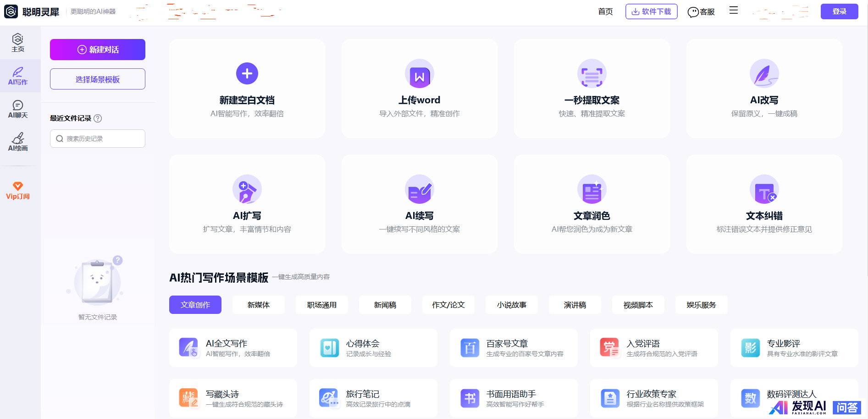Viewport: 868px width, 419px height.
Task: Click the 搜索历史记录 search field
Action: 98,139
